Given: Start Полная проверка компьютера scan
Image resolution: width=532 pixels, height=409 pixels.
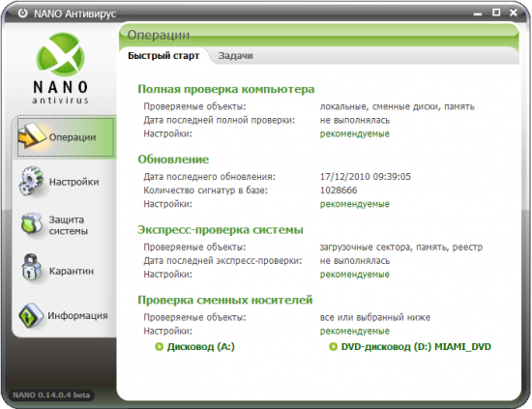Looking at the screenshot, I should pos(226,89).
